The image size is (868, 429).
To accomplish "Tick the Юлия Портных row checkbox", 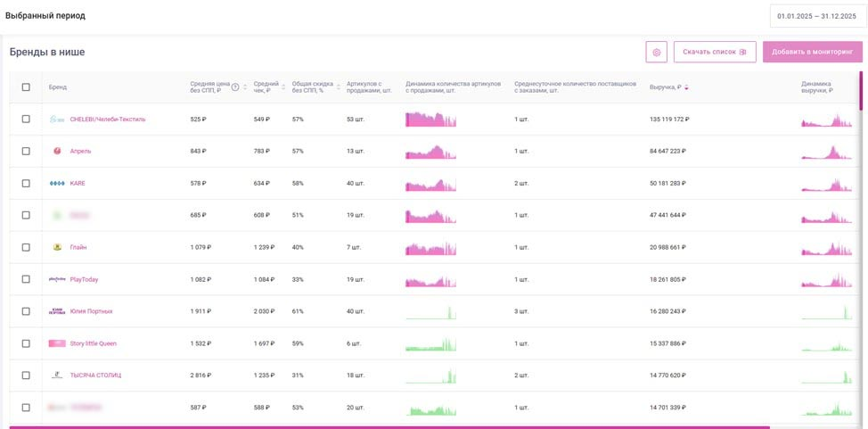I will [x=26, y=311].
